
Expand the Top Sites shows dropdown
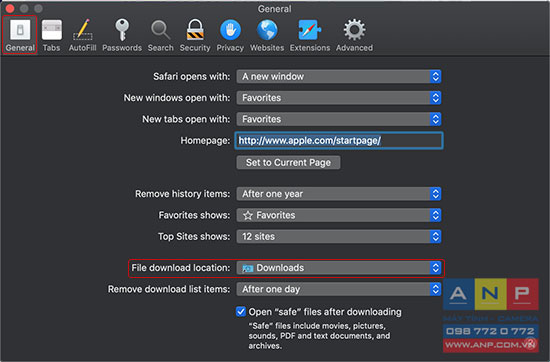click(339, 237)
